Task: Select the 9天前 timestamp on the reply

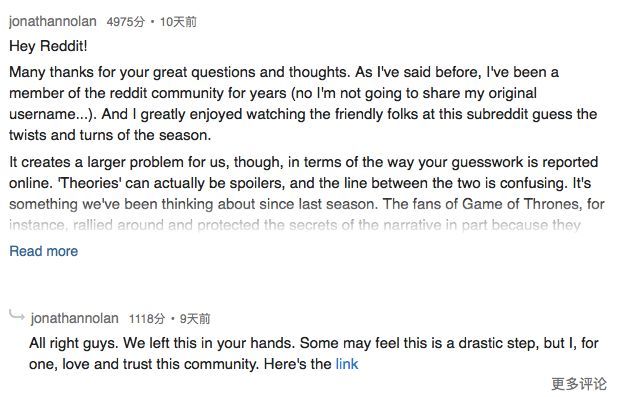Action: point(195,319)
